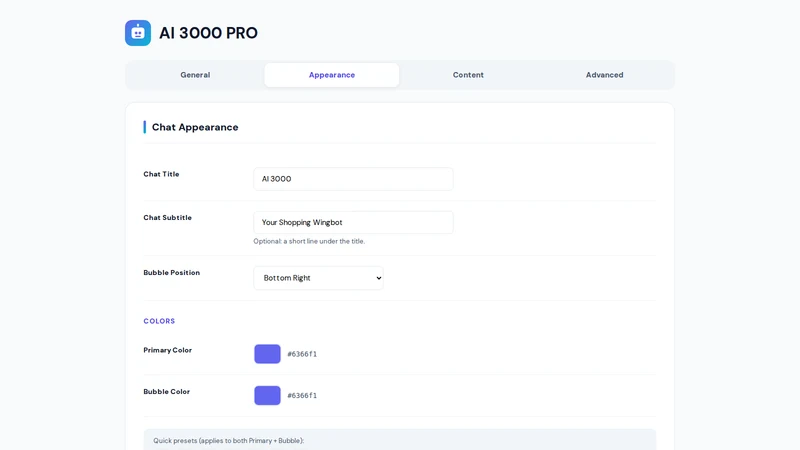
Task: Open the Primary Color swatch picker
Action: pyautogui.click(x=267, y=354)
